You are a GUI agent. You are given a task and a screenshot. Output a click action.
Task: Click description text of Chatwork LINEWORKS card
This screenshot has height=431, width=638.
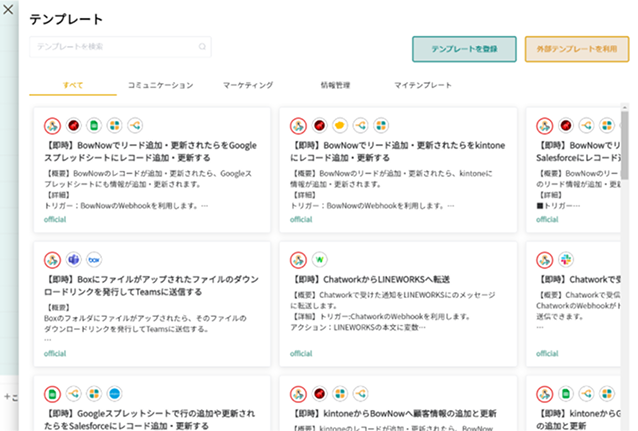click(x=393, y=311)
